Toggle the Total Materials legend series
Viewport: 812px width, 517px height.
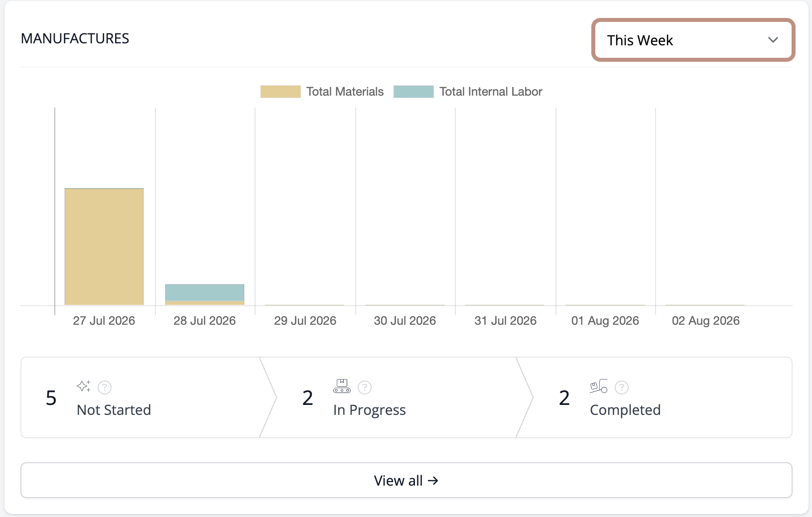click(322, 92)
